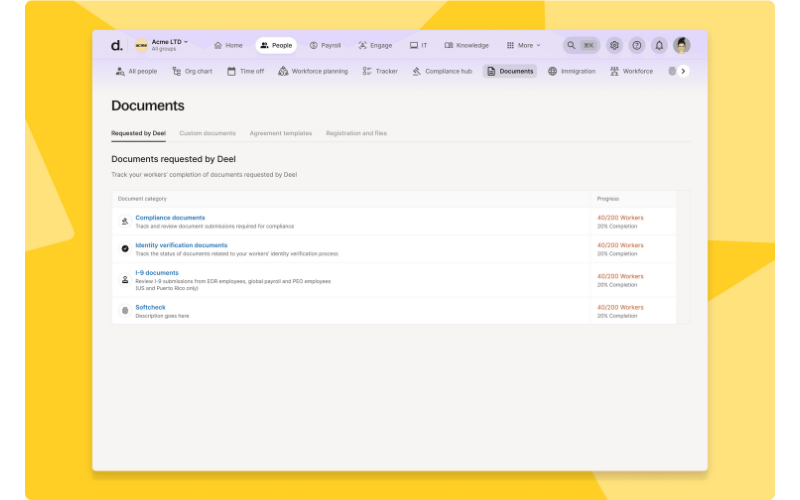Click the search magnifier button

coord(571,45)
